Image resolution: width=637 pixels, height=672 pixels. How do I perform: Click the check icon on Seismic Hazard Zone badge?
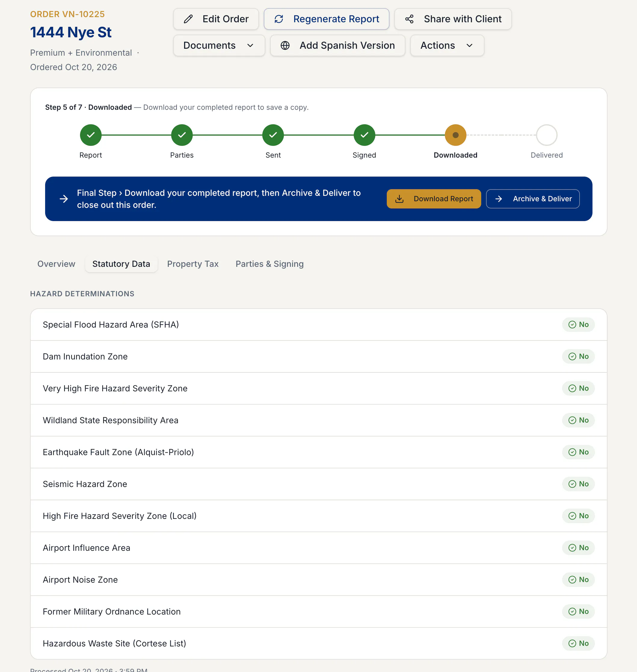click(x=572, y=484)
